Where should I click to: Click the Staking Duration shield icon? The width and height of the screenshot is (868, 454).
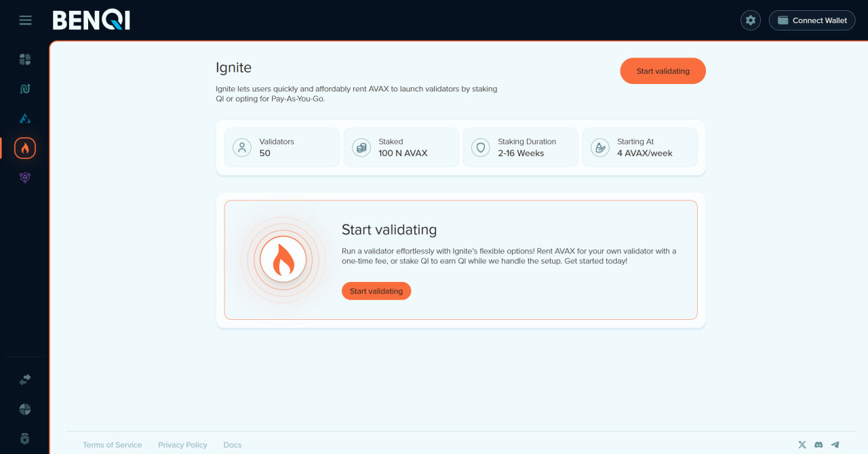click(481, 148)
